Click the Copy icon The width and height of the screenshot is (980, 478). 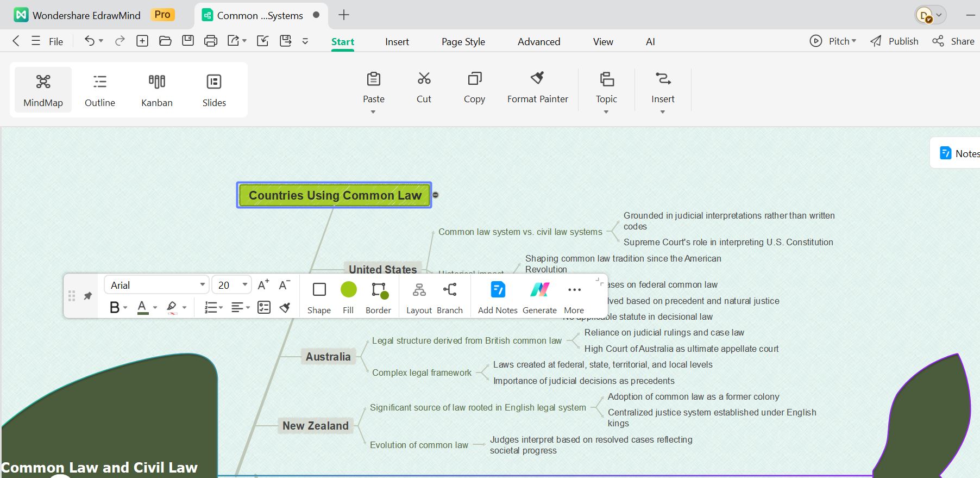point(474,79)
